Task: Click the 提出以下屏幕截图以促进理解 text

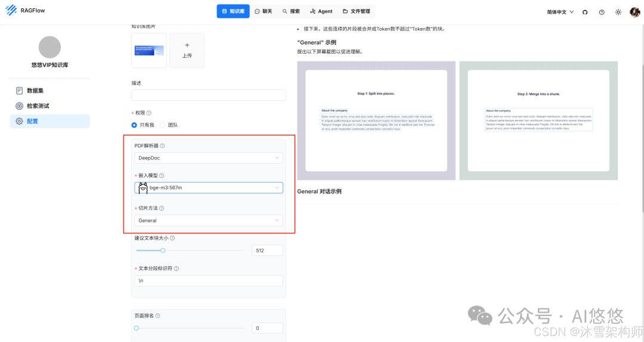Action: click(x=330, y=52)
